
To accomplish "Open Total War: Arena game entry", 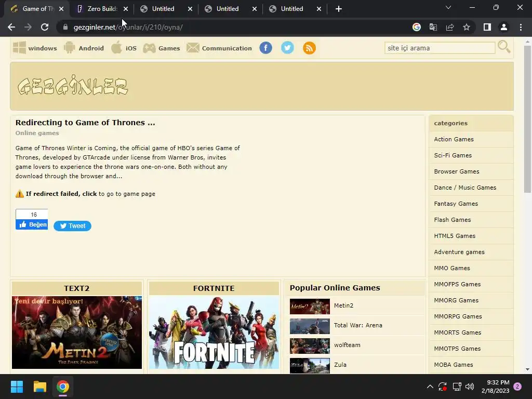I will 358,325.
